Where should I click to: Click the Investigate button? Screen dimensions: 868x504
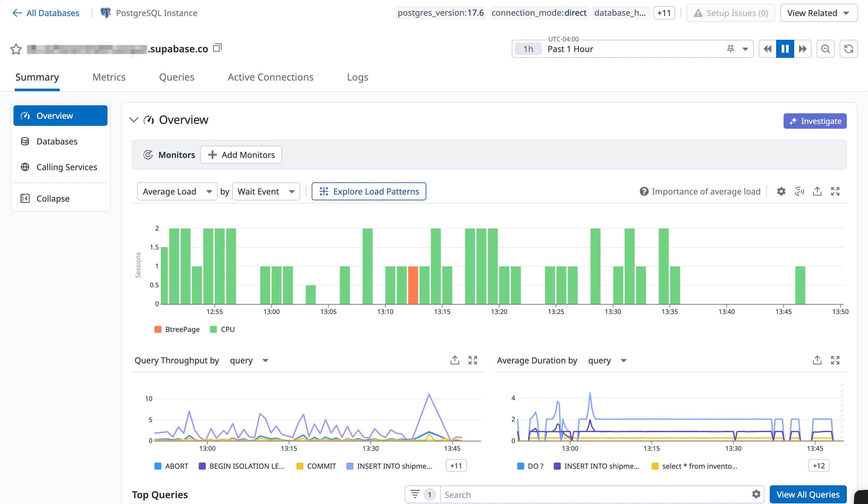(815, 121)
